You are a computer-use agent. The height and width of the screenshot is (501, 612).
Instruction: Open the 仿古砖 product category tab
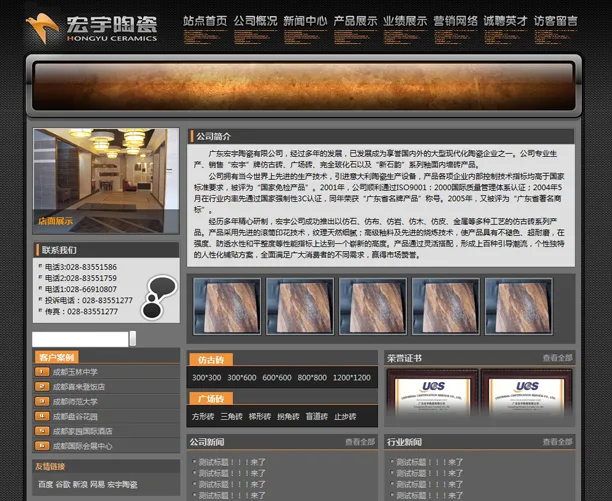211,359
